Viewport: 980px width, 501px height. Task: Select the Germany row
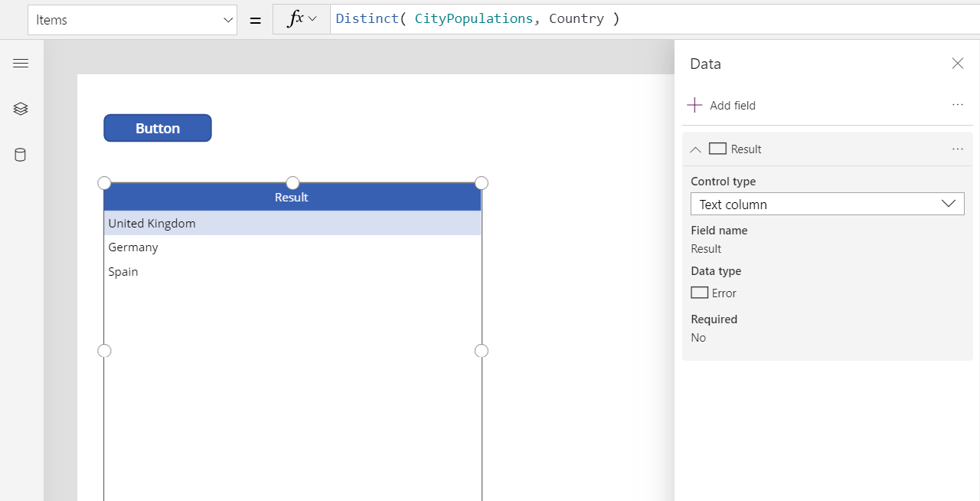tap(292, 247)
